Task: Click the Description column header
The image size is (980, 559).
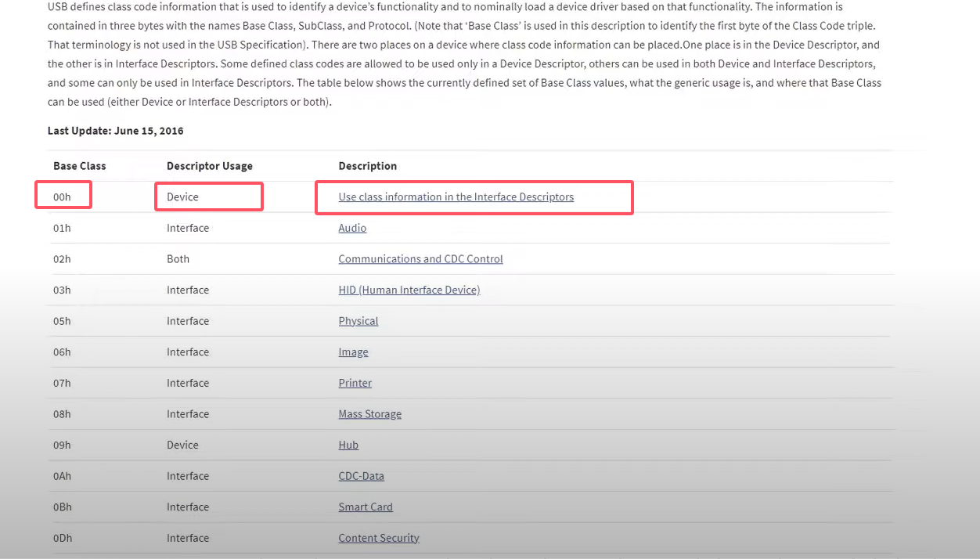Action: 367,166
